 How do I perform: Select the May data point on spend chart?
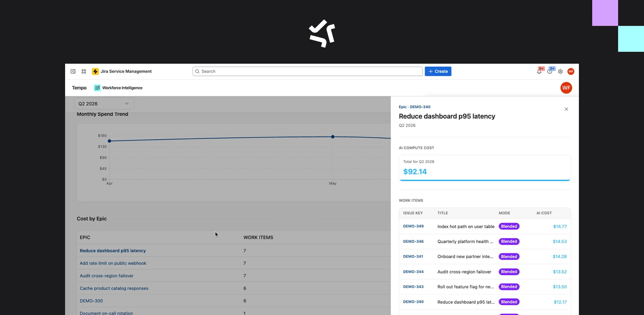point(333,137)
